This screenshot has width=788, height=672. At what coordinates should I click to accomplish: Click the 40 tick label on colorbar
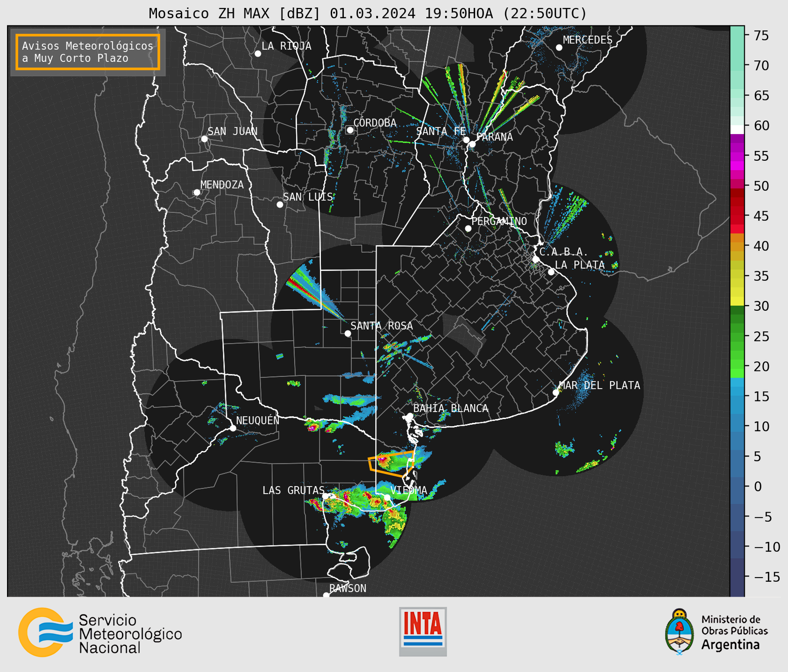click(761, 246)
